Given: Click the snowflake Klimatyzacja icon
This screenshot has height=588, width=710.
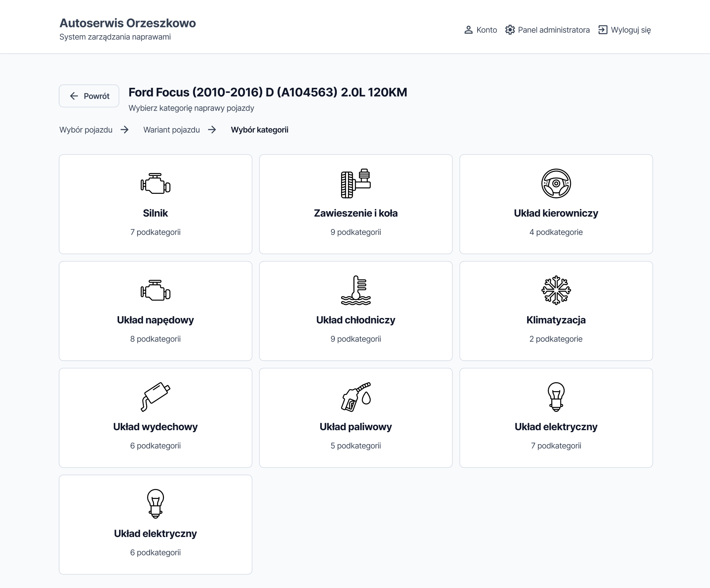Looking at the screenshot, I should (x=556, y=290).
